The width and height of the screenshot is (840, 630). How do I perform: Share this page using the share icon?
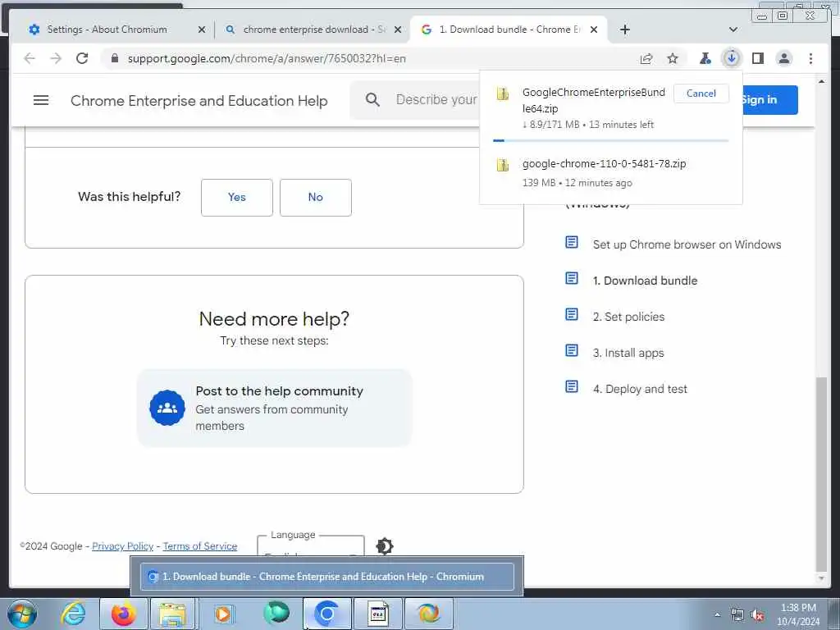point(646,58)
